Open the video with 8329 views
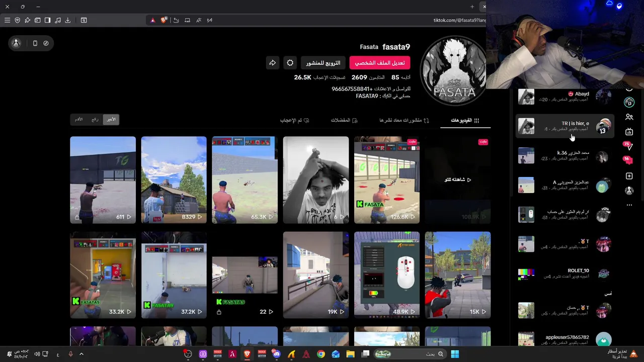Image resolution: width=644 pixels, height=362 pixels. (x=174, y=180)
